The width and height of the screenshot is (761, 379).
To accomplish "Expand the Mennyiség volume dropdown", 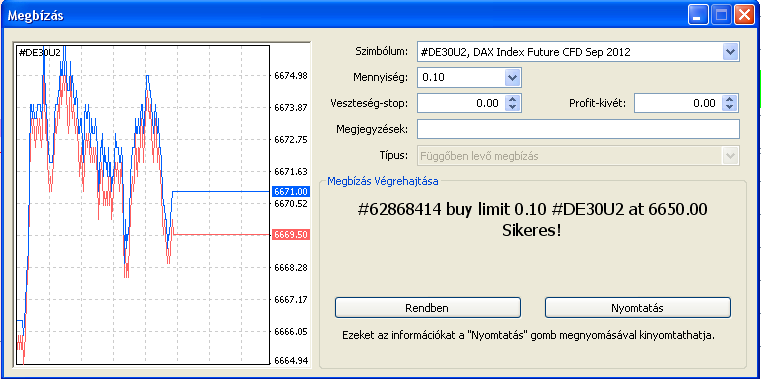I will 513,77.
